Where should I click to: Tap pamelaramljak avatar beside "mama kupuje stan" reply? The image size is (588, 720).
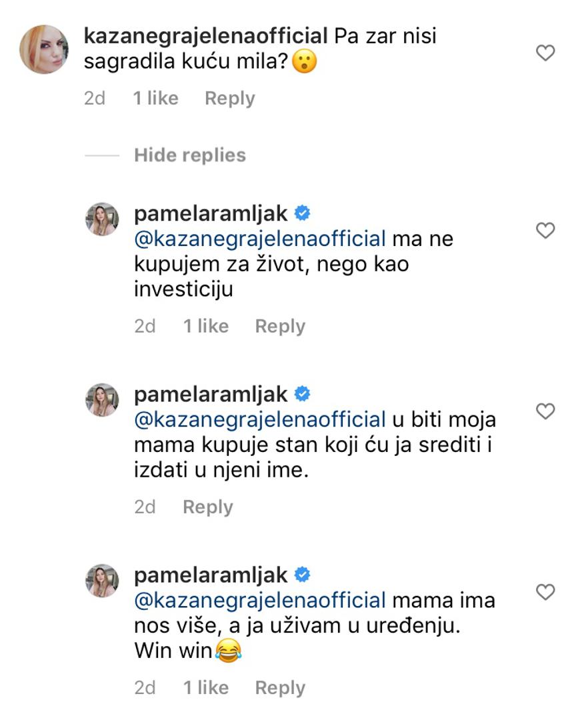(x=102, y=400)
